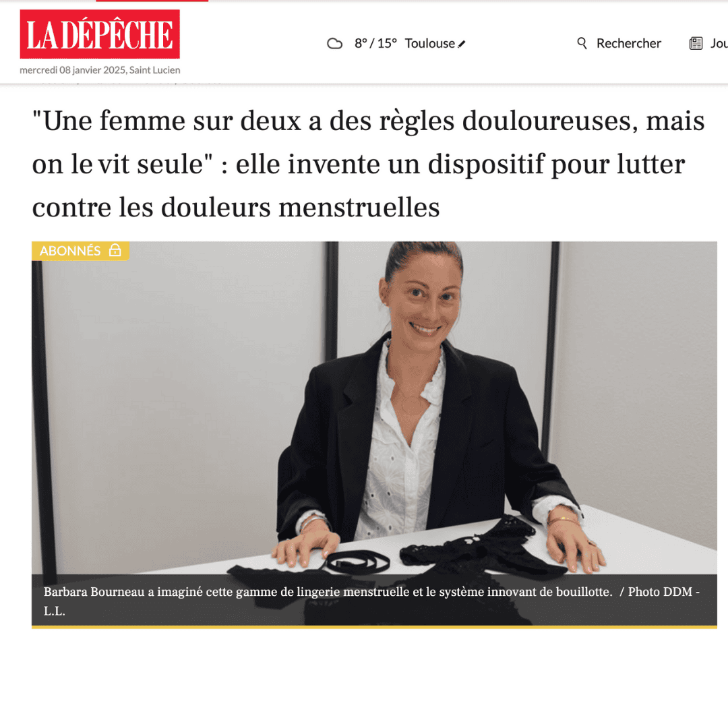Click the red bar at the page top

[x=152, y=1]
